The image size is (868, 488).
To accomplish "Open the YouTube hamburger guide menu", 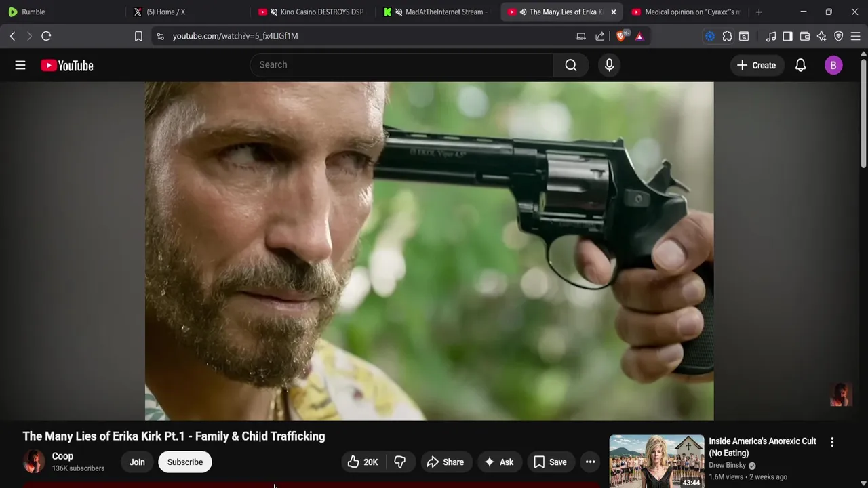I will [x=20, y=65].
